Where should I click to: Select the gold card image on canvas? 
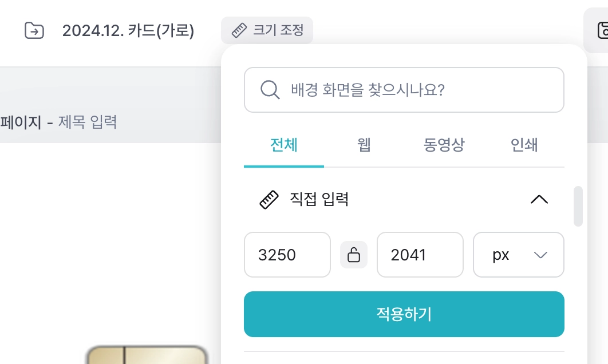coord(146,355)
